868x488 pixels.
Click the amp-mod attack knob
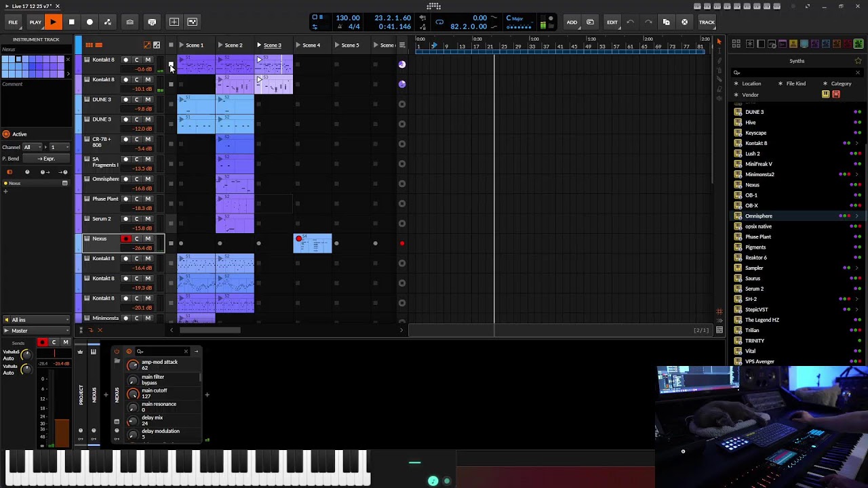[x=133, y=365]
